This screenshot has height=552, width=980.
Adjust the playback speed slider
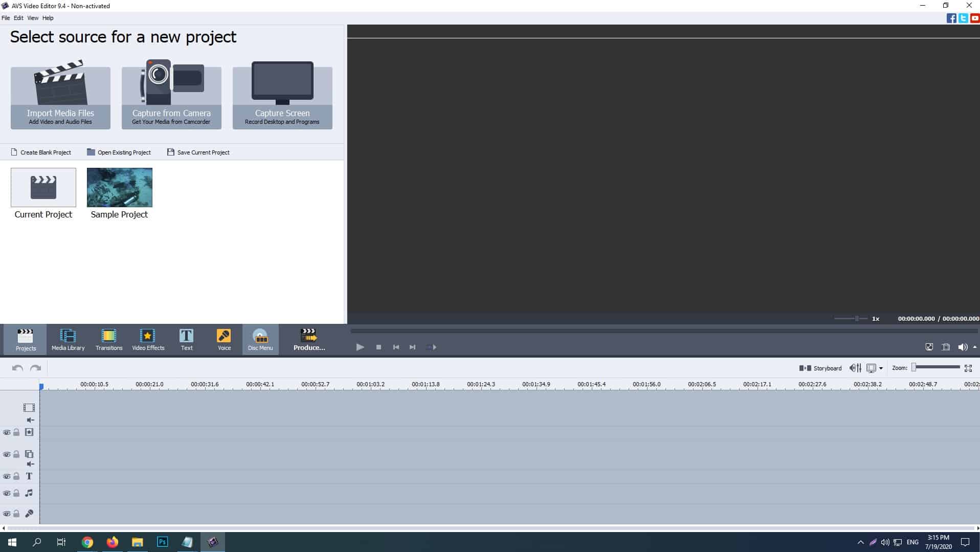click(x=850, y=319)
